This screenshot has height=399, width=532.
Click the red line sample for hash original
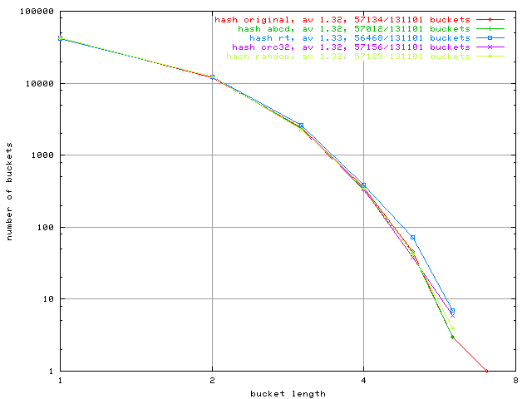tap(490, 20)
